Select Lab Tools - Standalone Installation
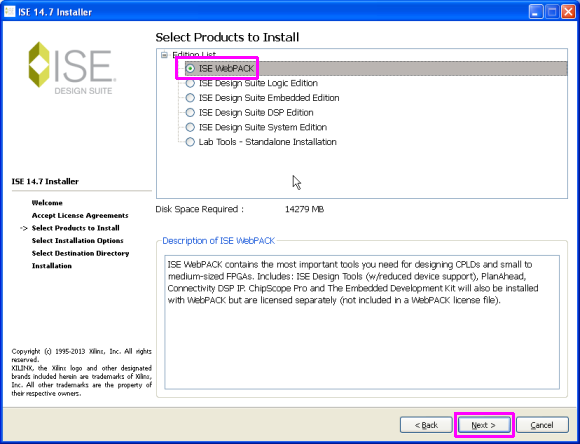The width and height of the screenshot is (580, 444). point(190,142)
